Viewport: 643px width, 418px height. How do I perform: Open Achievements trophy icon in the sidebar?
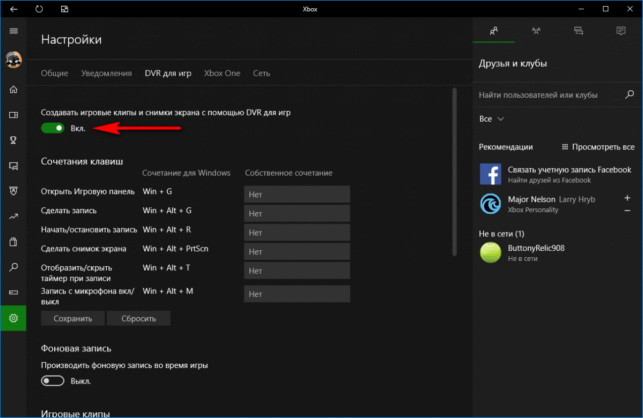pos(14,140)
